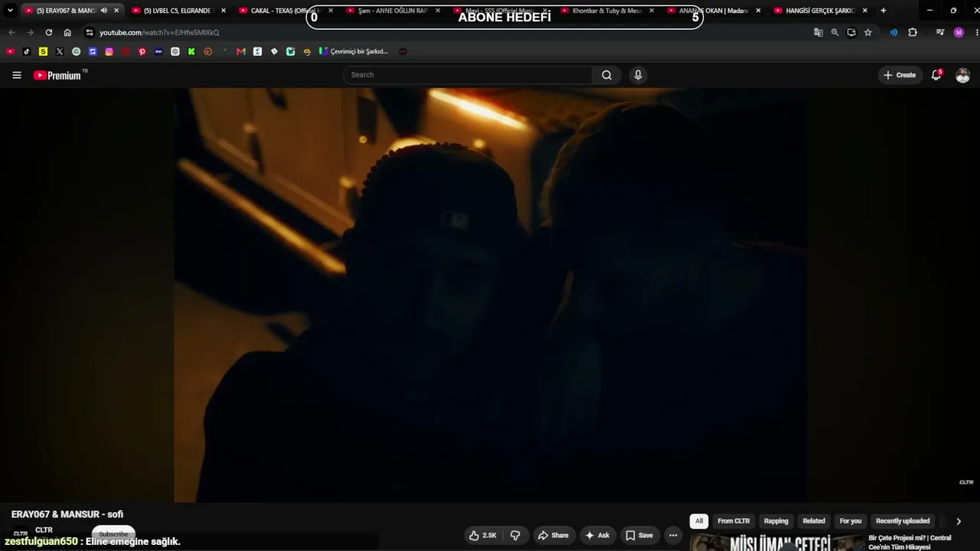Open X (Twitter) bookmark

[x=60, y=51]
